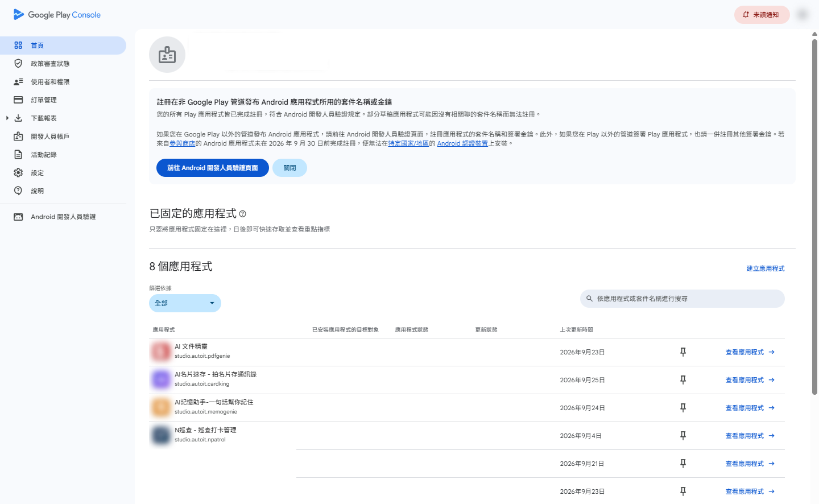Pin the N巡查 app
Screen dimensions: 819x504
(x=683, y=436)
